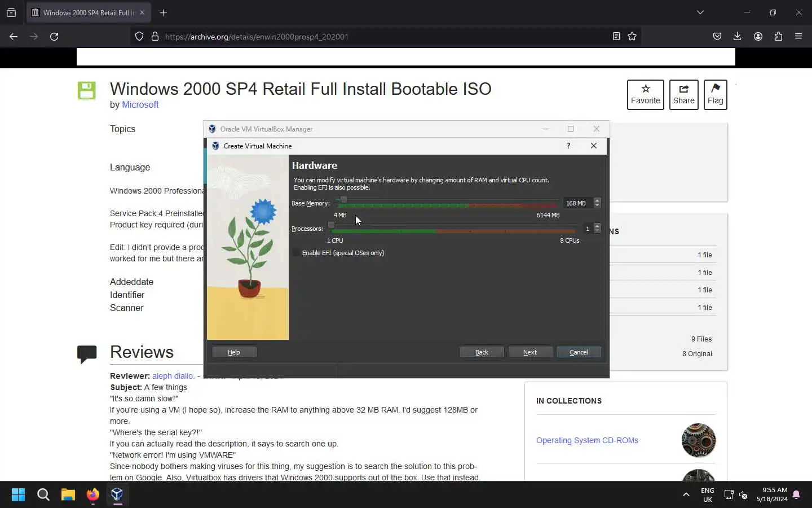Viewport: 812px width, 508px height.
Task: Click the software floppy disk icon
Action: pos(86,91)
